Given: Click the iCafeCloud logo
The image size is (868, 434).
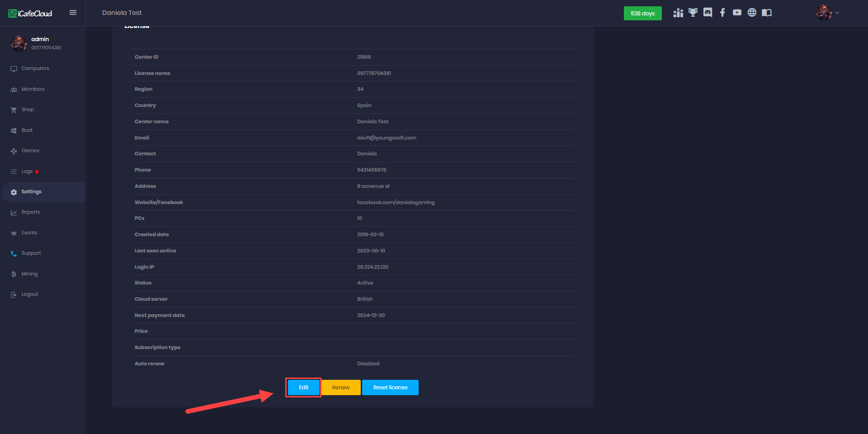Looking at the screenshot, I should point(30,14).
